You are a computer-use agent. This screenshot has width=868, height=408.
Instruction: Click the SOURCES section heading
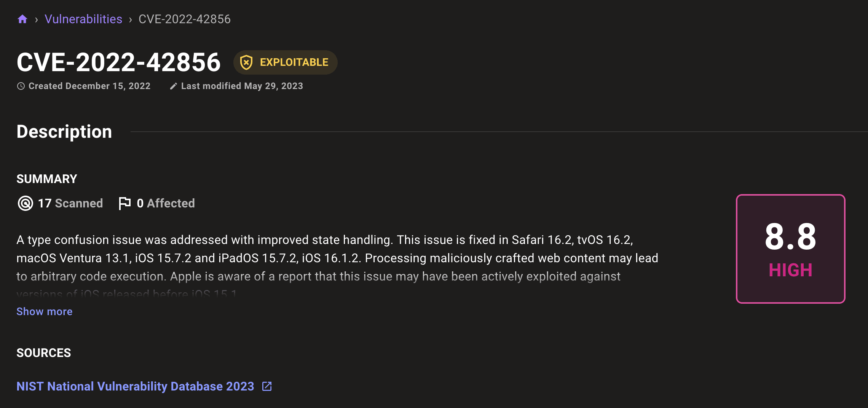click(x=44, y=353)
